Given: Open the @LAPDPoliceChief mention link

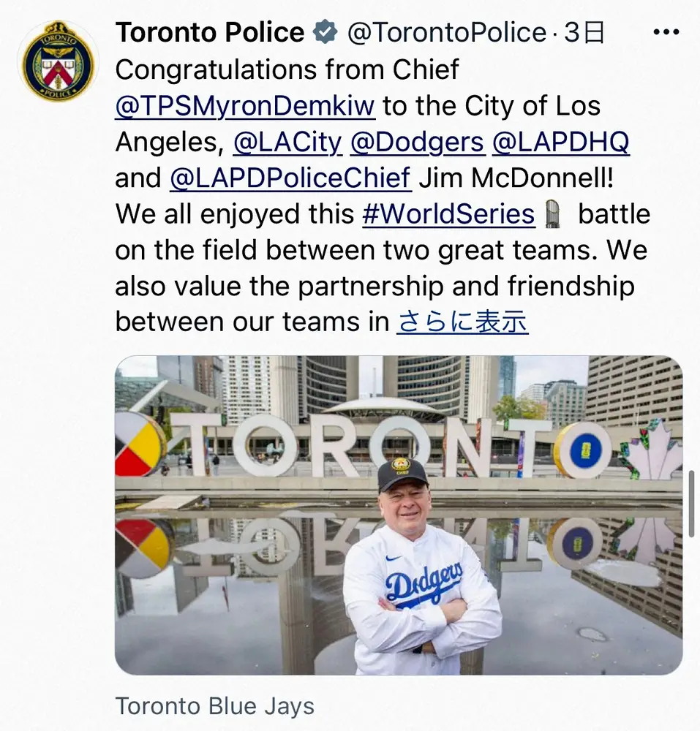Looking at the screenshot, I should click(290, 178).
